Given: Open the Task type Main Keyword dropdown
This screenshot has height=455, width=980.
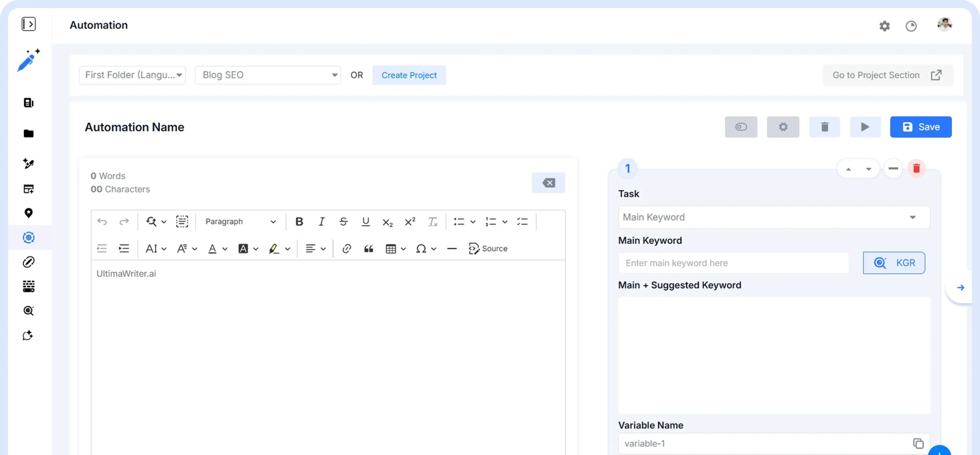Looking at the screenshot, I should coord(774,217).
